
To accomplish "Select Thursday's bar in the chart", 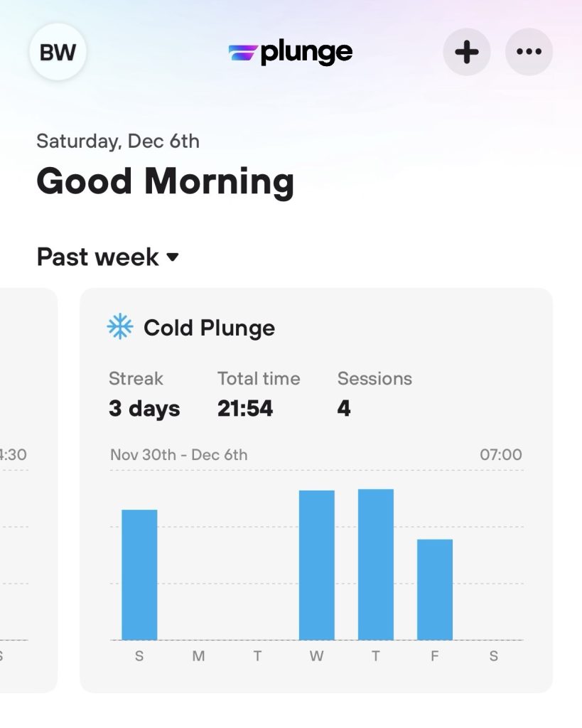I will point(375,564).
